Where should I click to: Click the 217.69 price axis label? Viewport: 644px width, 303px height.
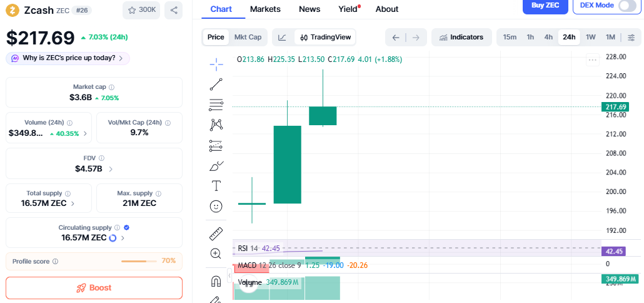coord(616,107)
